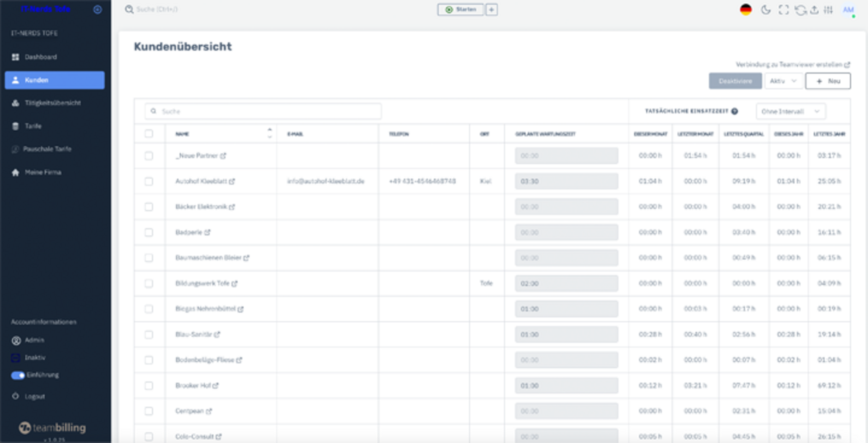
Task: Open the Ohne Intervall dropdown
Action: 790,111
